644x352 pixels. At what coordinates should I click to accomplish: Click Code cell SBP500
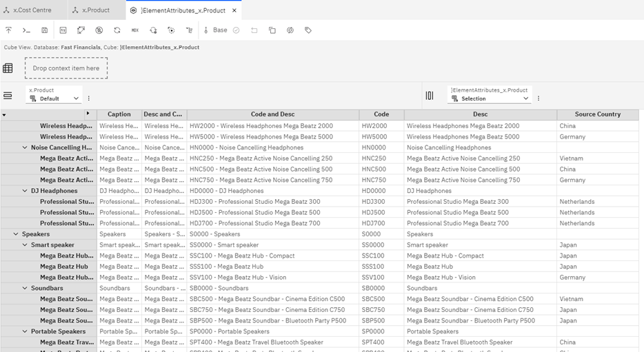point(381,320)
